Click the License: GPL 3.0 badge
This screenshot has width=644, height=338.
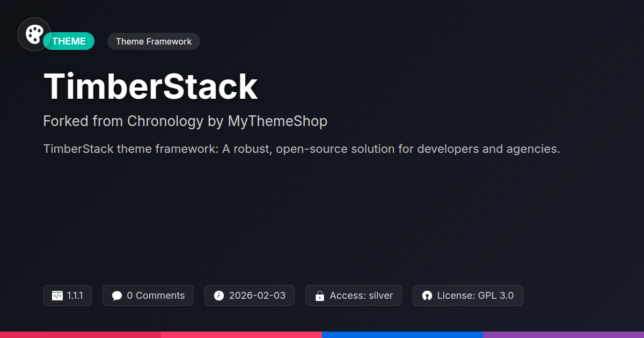(x=468, y=296)
